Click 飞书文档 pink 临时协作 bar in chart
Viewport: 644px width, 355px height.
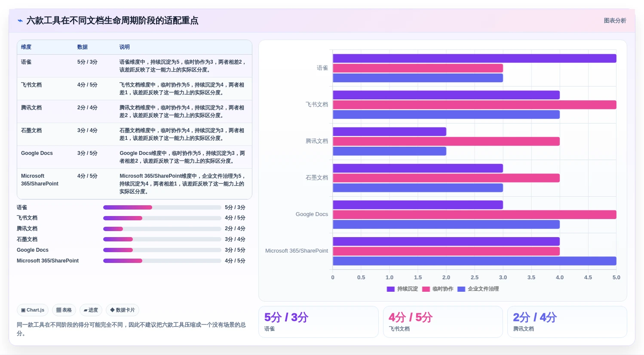point(475,105)
